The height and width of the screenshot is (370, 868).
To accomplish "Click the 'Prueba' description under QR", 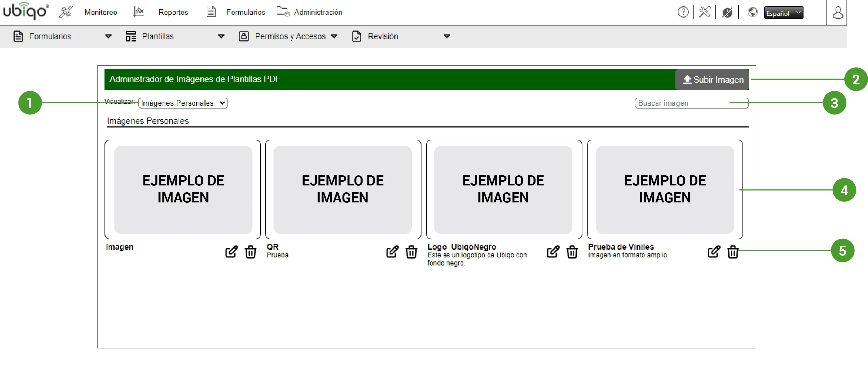I will [277, 255].
